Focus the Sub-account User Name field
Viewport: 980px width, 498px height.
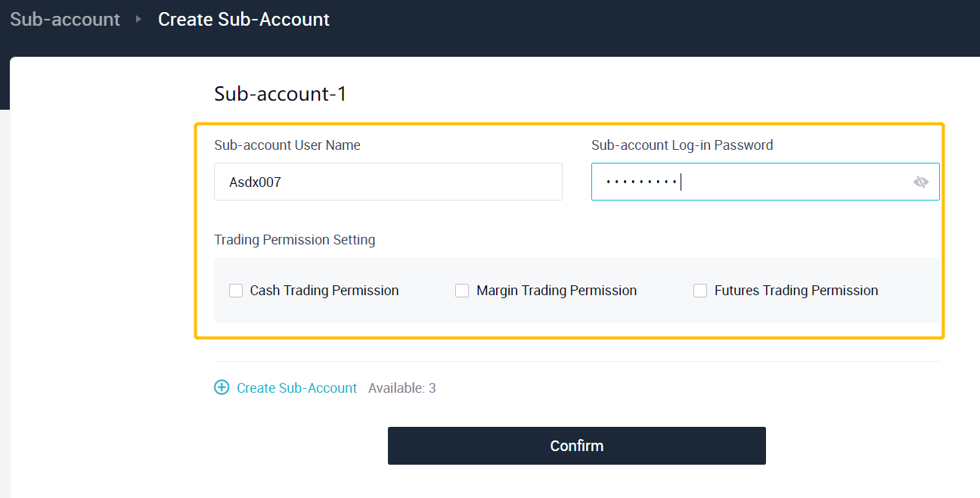388,182
